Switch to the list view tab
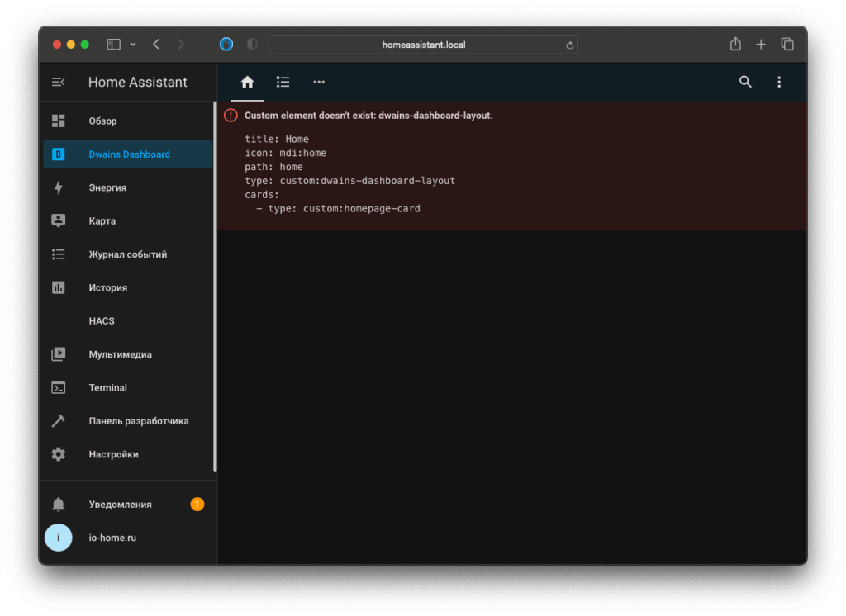This screenshot has width=846, height=616. coord(283,82)
